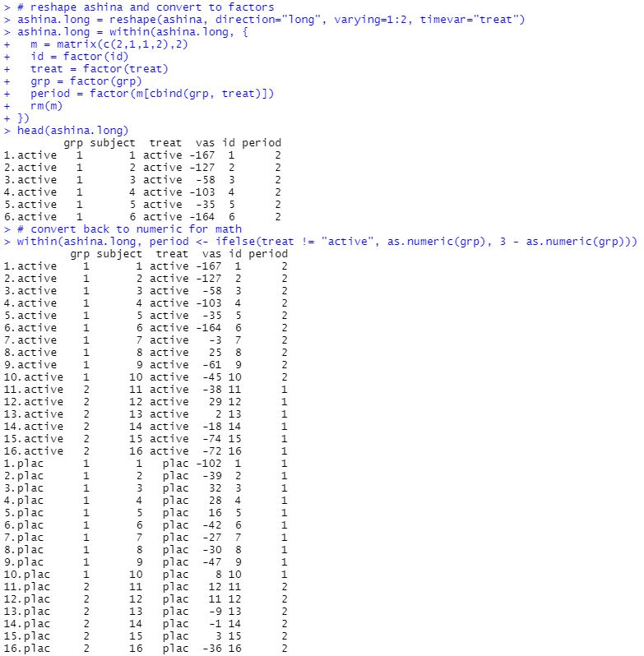Click the vas value 32 in row 3.plac
The height and width of the screenshot is (656, 644).
[218, 487]
